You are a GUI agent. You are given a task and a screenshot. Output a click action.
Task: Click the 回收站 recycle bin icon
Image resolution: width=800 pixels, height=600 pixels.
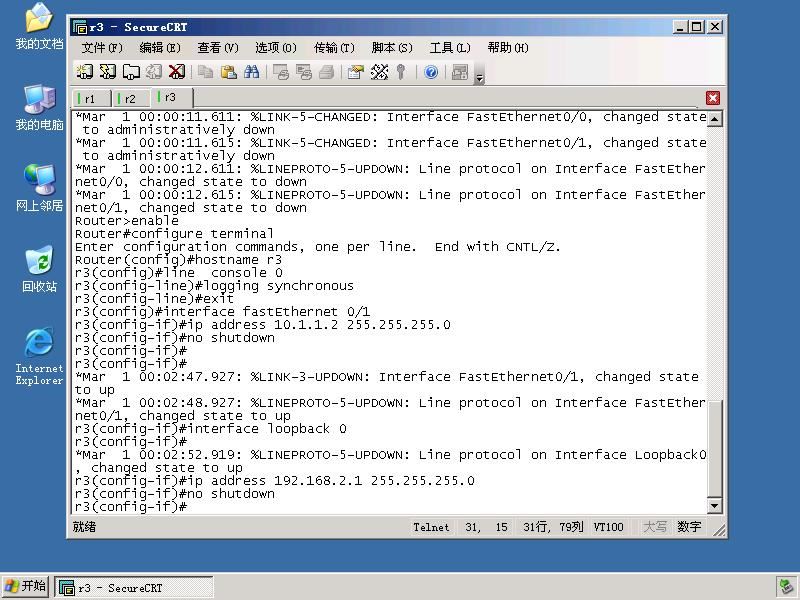[x=39, y=269]
